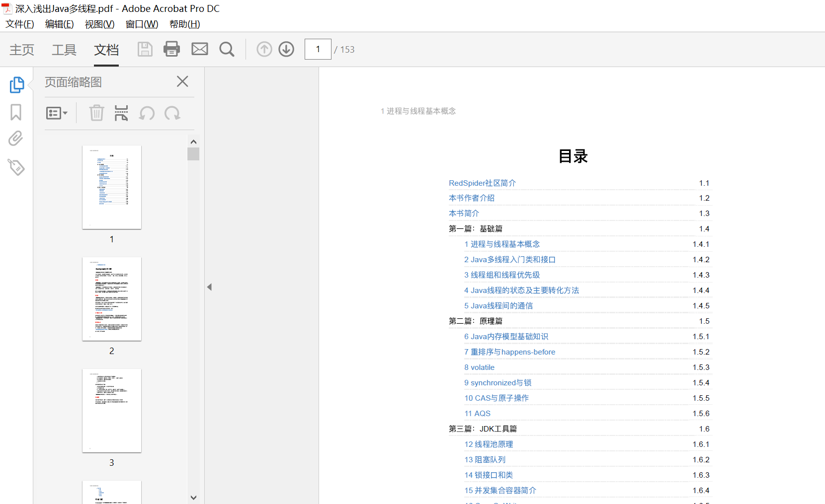825x504 pixels.
Task: Open thumbnail options dropdown menu
Action: pyautogui.click(x=57, y=113)
